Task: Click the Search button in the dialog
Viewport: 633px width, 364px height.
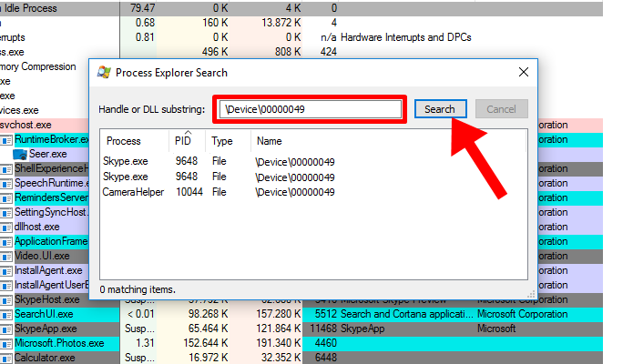Action: [x=440, y=109]
